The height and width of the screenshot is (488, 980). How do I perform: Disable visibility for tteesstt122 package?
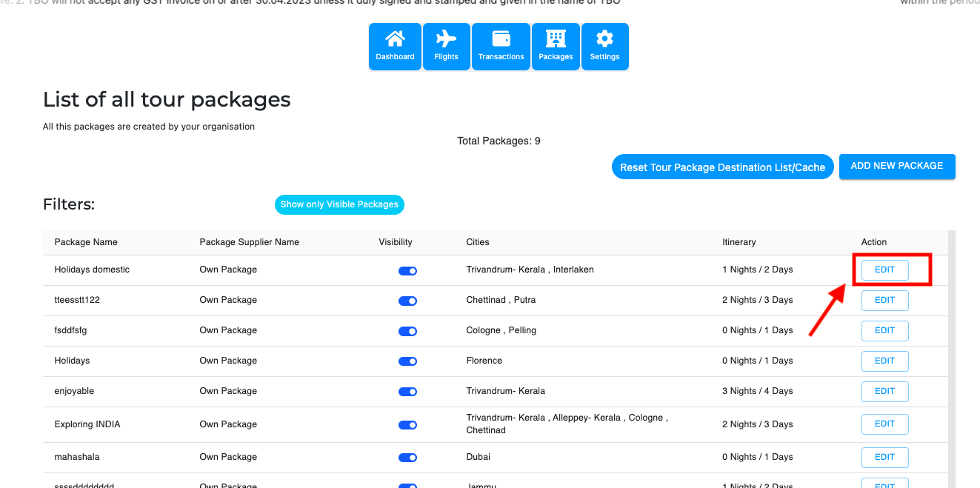pos(407,301)
